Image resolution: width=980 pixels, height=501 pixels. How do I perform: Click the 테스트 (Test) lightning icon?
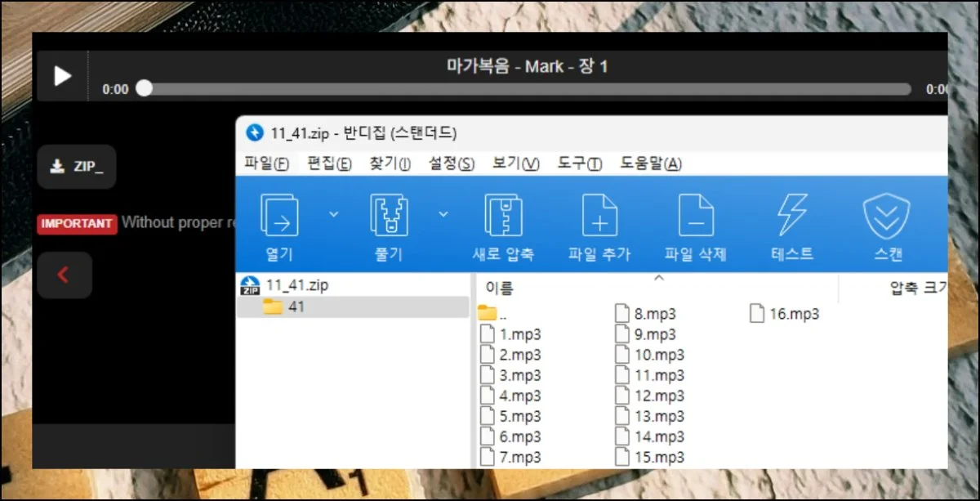pos(792,217)
